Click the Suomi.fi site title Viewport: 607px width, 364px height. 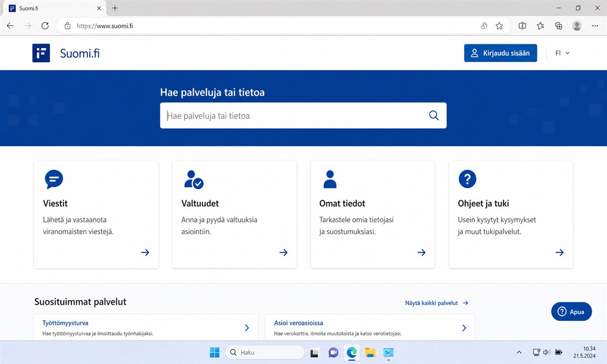(79, 53)
